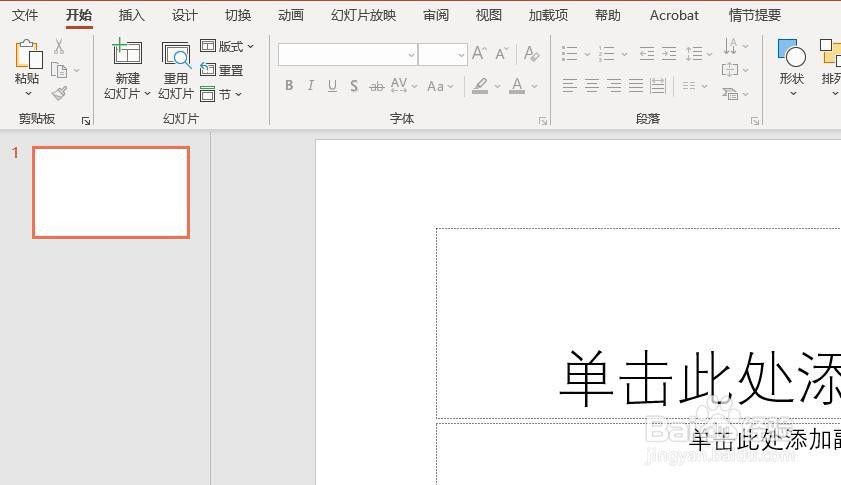
Task: Open the highlight color dropdown arrow
Action: pos(497,86)
